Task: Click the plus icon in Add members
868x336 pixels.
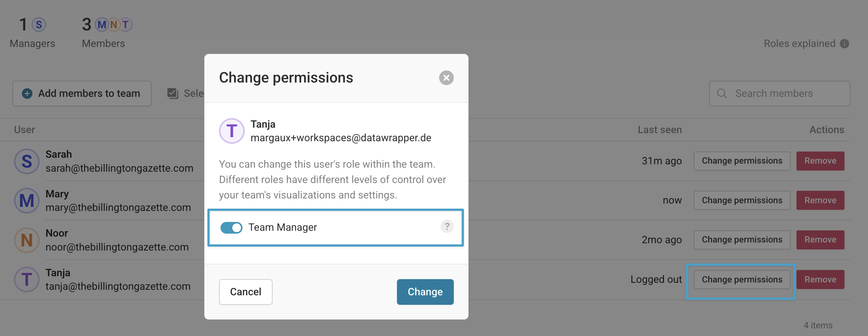Action: click(27, 94)
